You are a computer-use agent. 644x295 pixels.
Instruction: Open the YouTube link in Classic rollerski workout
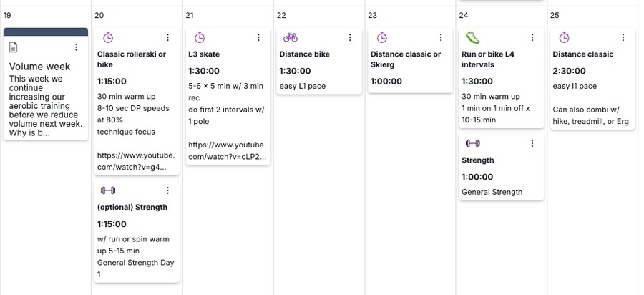pyautogui.click(x=135, y=161)
